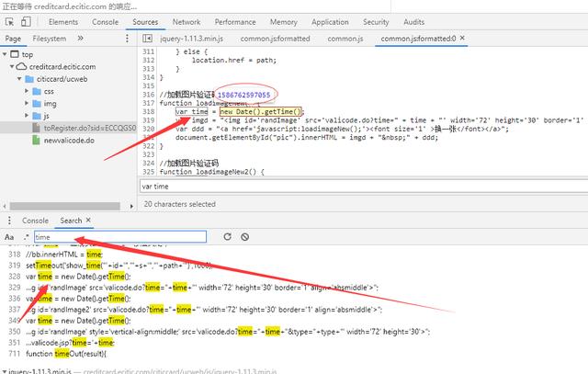Activate the inspect element picker icon

pos(10,22)
